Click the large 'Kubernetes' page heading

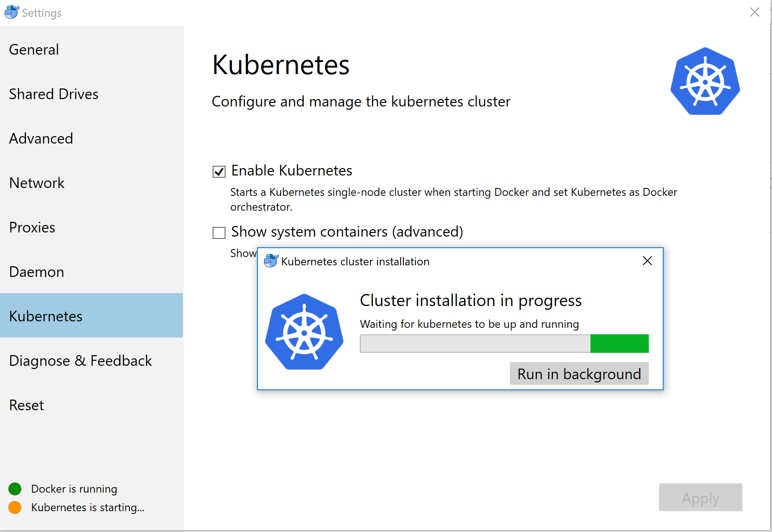281,64
